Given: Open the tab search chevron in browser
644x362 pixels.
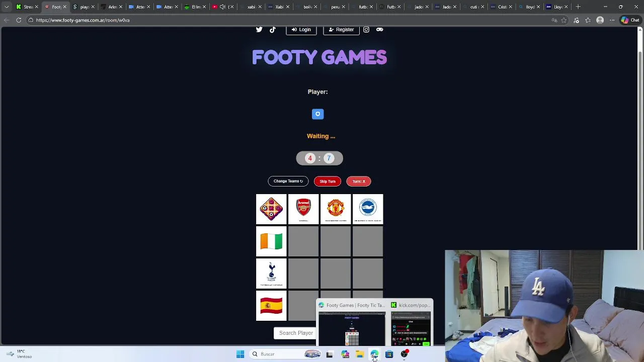Looking at the screenshot, I should (x=7, y=7).
